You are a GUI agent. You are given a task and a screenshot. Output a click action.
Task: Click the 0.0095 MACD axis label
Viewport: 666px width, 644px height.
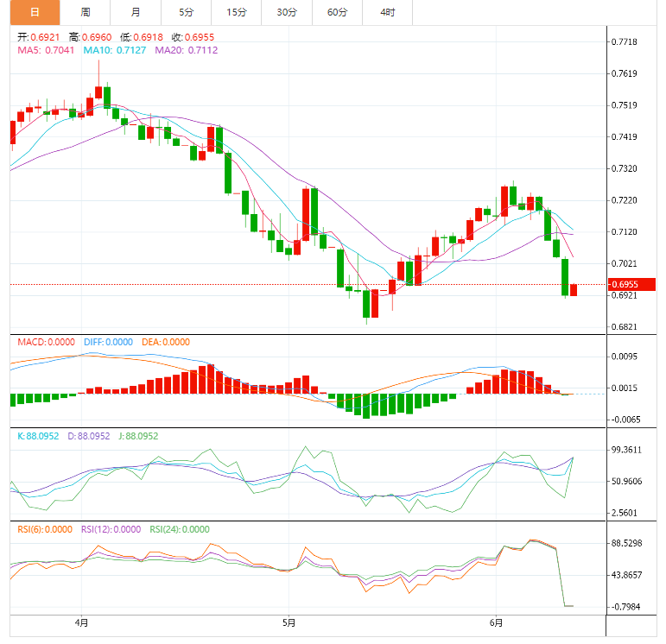[x=625, y=357]
